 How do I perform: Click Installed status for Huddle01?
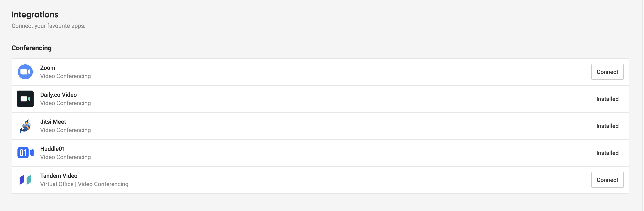pyautogui.click(x=607, y=153)
